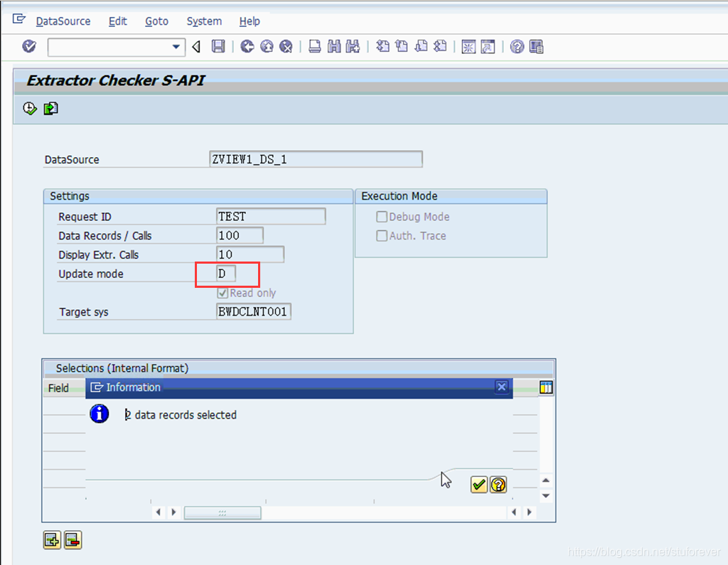Click the Customize Local Layout icon
The image size is (728, 565).
tap(536, 46)
